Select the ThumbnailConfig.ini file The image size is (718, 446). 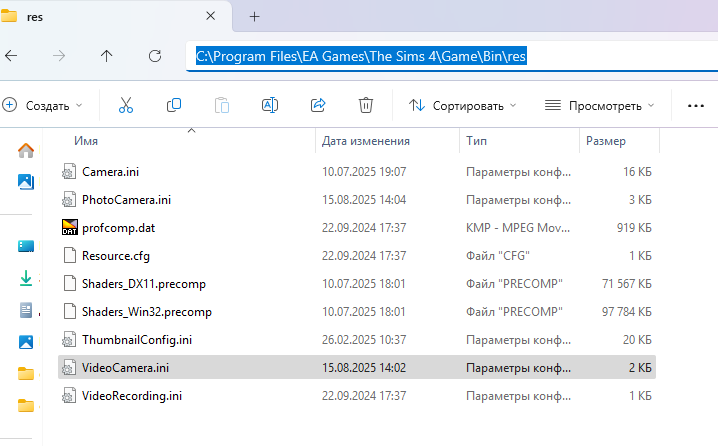tap(357, 340)
